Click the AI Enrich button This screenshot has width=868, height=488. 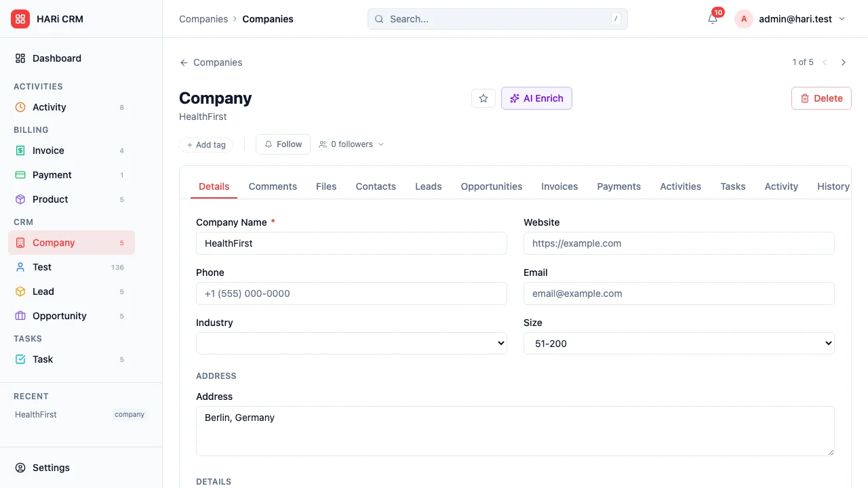[536, 98]
